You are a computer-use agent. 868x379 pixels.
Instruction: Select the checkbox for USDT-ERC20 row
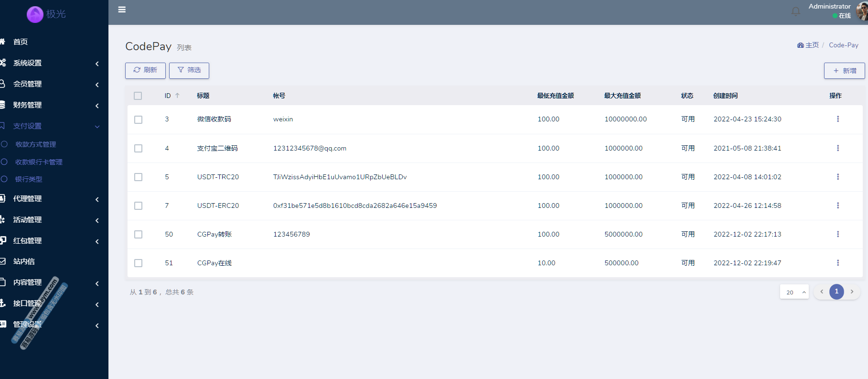click(138, 206)
